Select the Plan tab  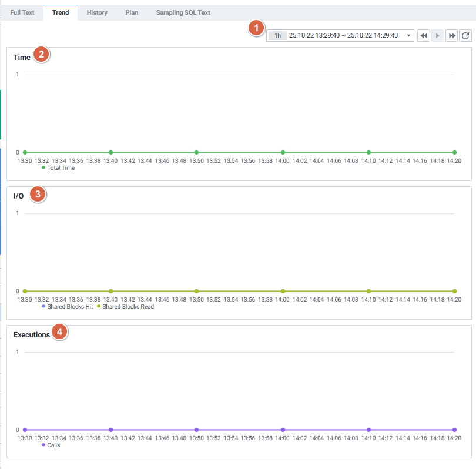tap(132, 12)
